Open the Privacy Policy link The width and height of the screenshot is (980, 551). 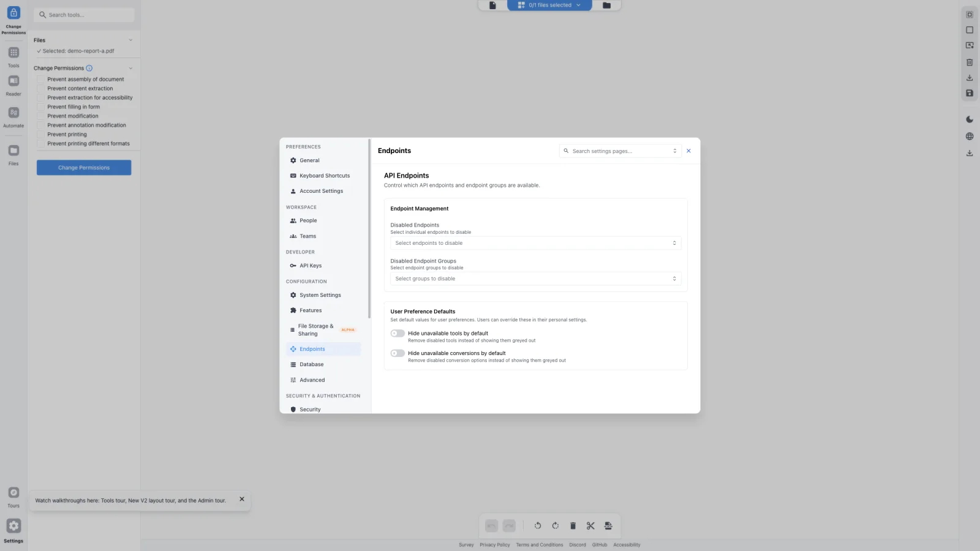[x=495, y=545]
